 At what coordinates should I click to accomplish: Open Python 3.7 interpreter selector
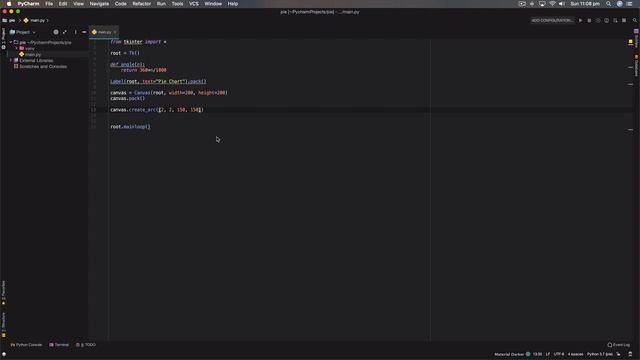(x=600, y=354)
